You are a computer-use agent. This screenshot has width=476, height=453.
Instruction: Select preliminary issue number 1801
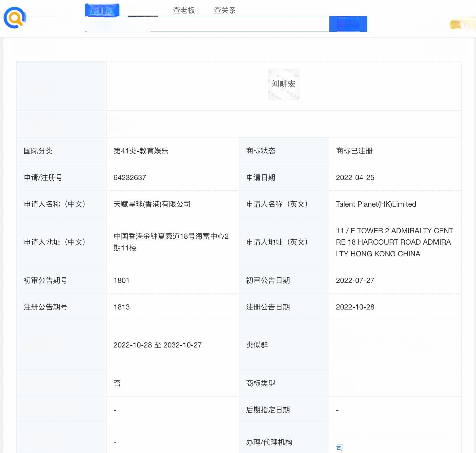pyautogui.click(x=121, y=280)
